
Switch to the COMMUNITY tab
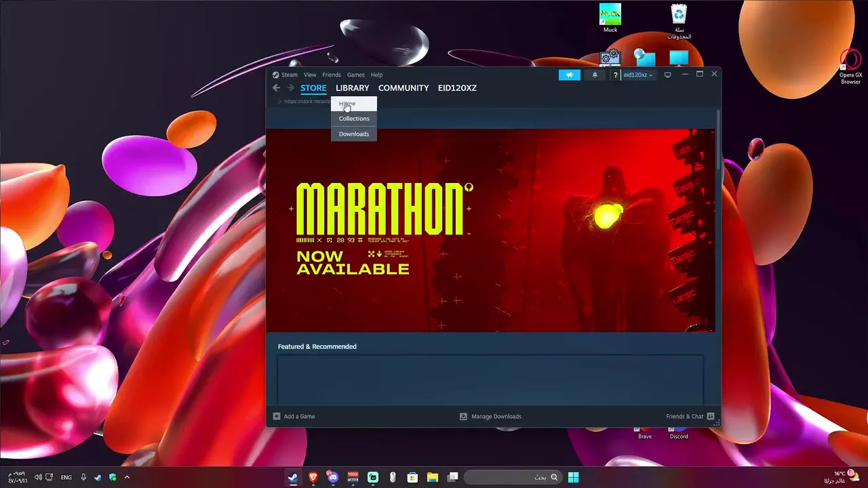tap(403, 88)
